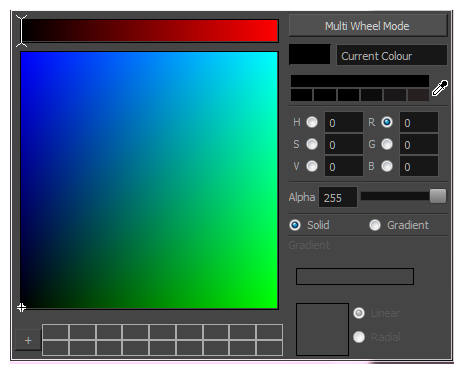Click the first empty swatch cell

pos(56,332)
